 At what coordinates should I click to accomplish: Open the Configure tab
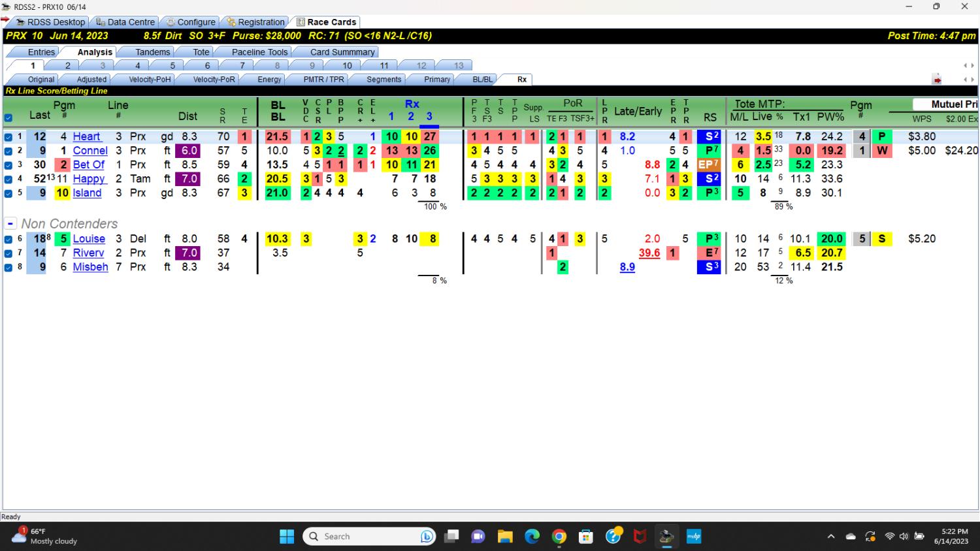(190, 22)
